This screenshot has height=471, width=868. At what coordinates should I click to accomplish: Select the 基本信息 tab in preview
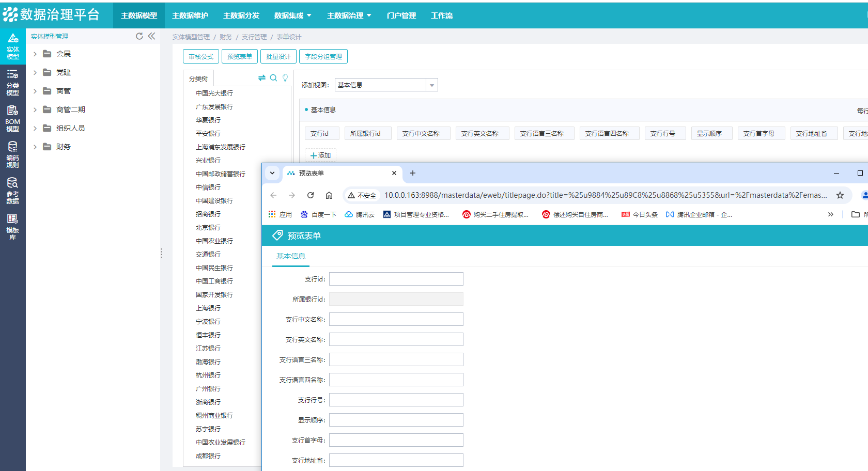click(x=290, y=257)
